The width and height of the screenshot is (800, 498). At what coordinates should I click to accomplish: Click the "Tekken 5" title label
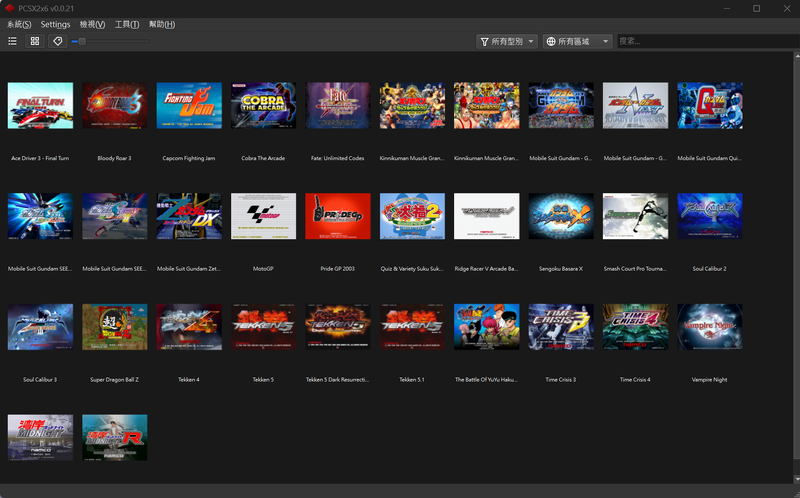(x=263, y=380)
